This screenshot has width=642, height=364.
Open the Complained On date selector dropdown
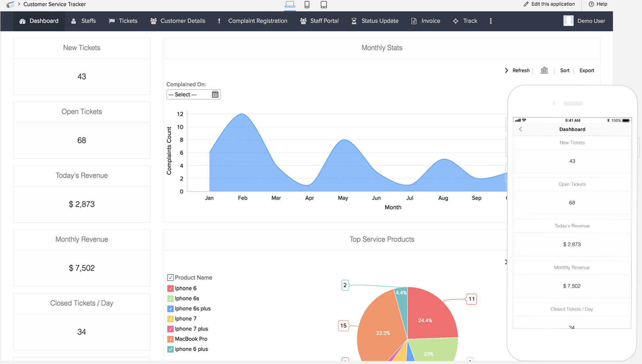tap(193, 94)
